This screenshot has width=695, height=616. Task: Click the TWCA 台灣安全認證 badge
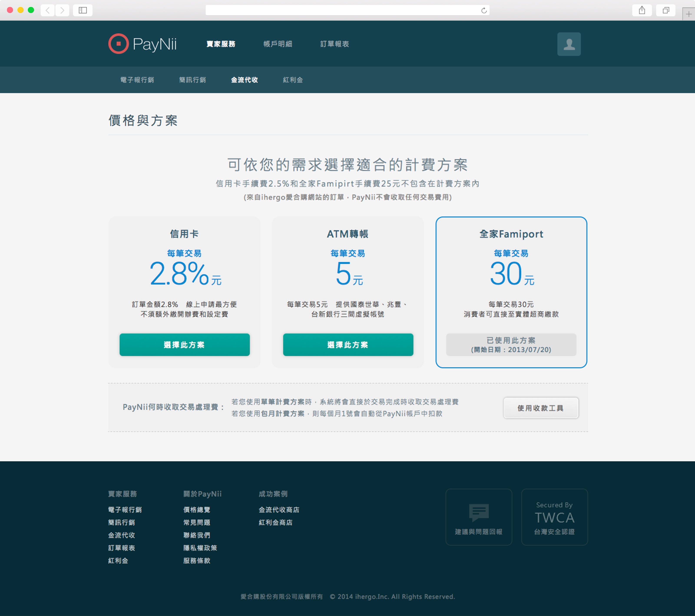(x=554, y=517)
